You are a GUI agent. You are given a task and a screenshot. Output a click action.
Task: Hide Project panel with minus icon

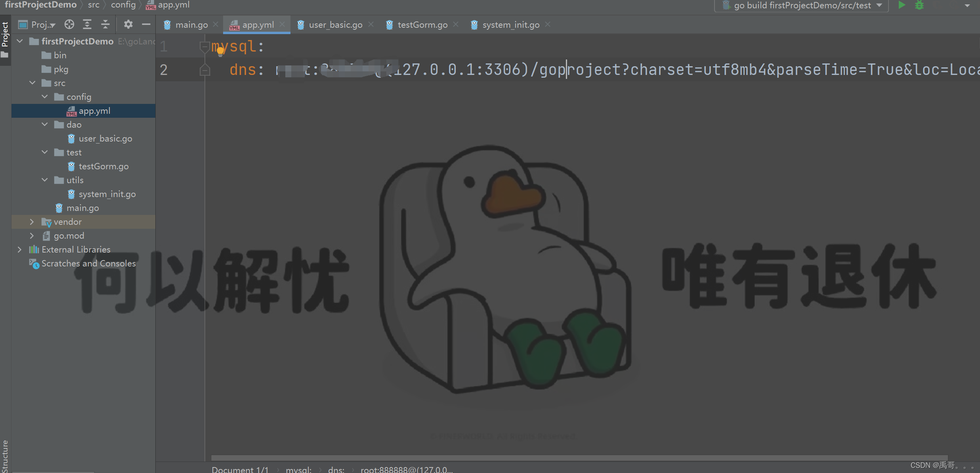(146, 25)
